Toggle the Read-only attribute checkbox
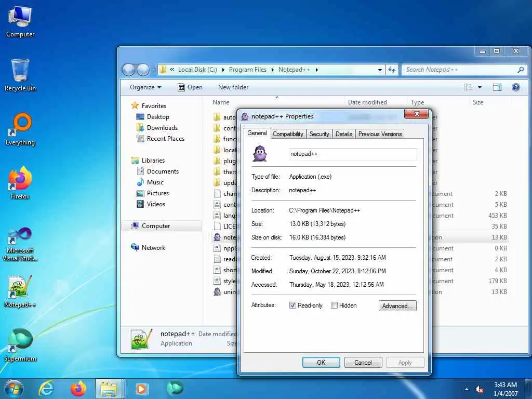 point(292,305)
